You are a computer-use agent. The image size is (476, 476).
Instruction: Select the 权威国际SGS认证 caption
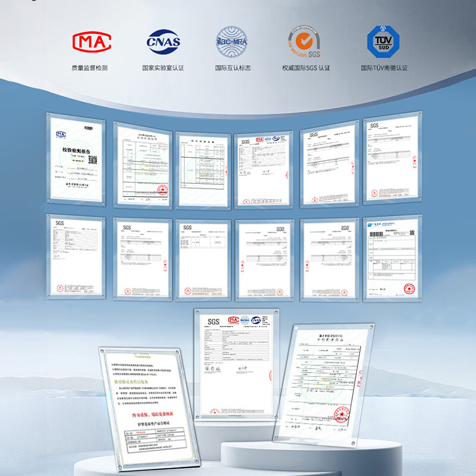[x=306, y=68]
